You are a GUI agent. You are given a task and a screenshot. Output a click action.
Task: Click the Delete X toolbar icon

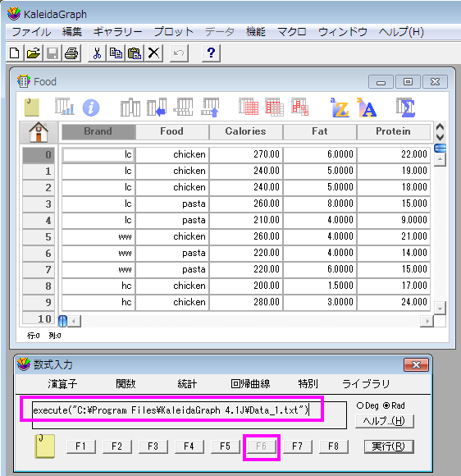(x=153, y=53)
